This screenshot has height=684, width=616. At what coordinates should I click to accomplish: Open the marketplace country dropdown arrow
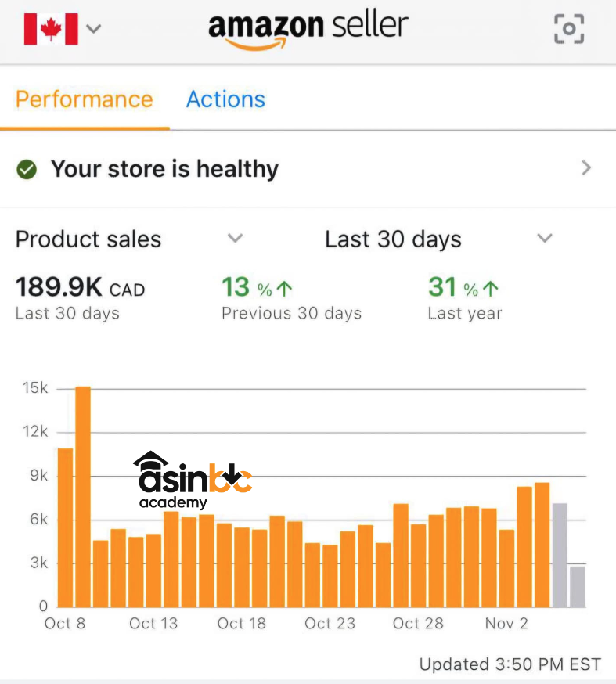94,29
